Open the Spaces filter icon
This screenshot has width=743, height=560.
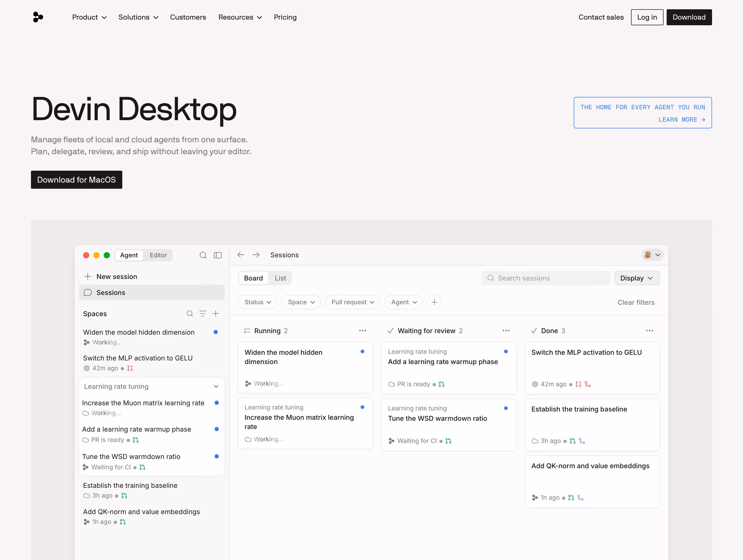click(x=203, y=314)
